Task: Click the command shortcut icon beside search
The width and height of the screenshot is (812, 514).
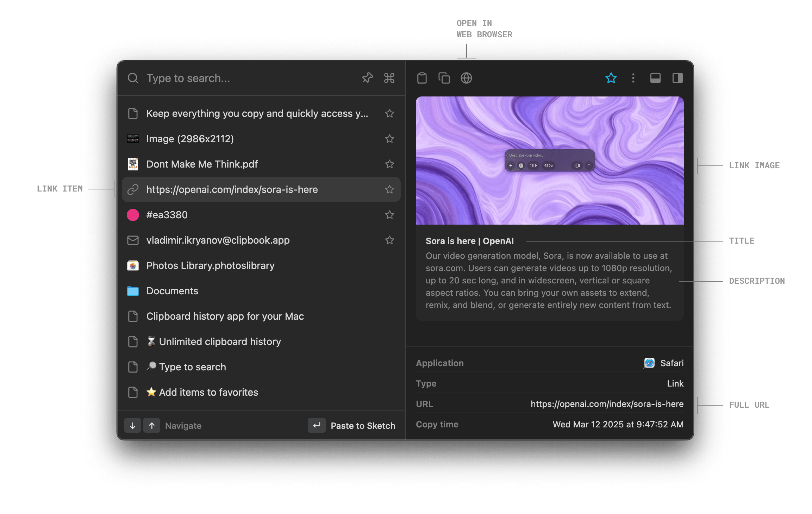Action: tap(389, 78)
